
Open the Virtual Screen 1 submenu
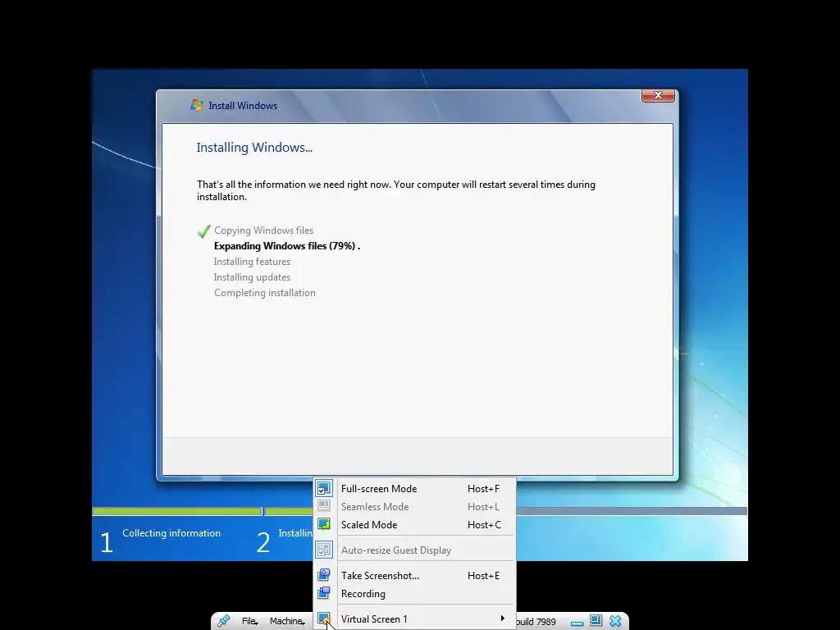[x=414, y=619]
